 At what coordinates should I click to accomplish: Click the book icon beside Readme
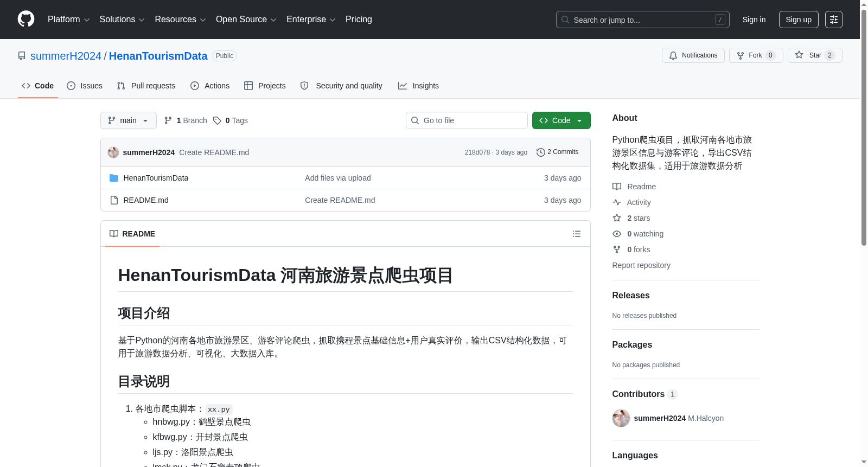coord(617,187)
